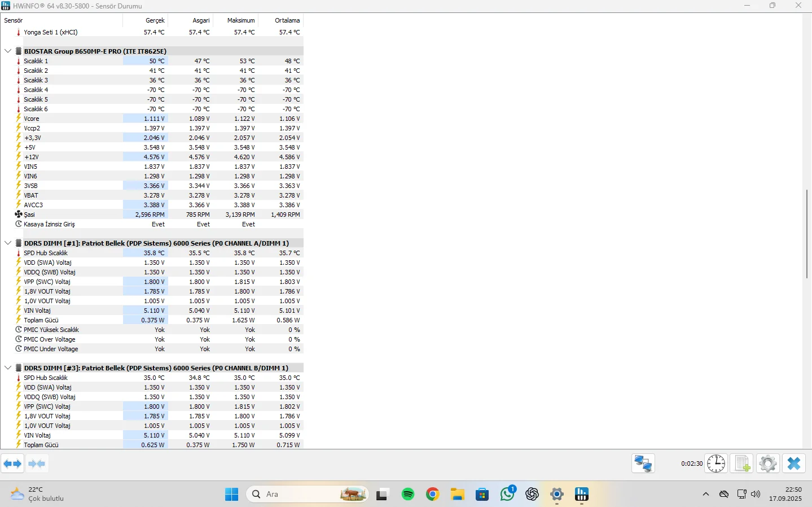Image resolution: width=812 pixels, height=507 pixels.
Task: Collapse the DDR5 DIMM [#1] sensor group
Action: pos(8,243)
